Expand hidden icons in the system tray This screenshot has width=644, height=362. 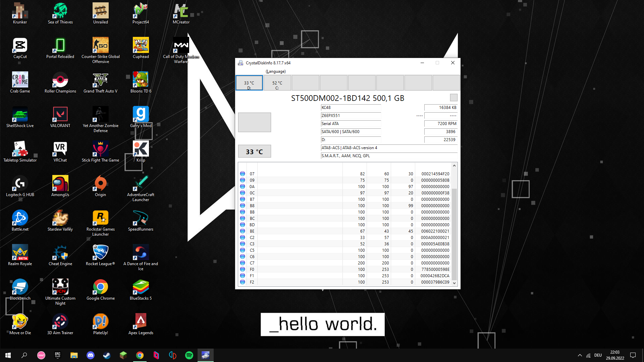[x=579, y=355]
